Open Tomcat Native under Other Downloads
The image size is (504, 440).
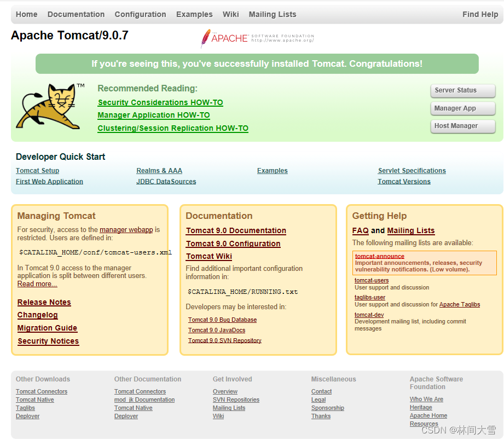point(34,400)
